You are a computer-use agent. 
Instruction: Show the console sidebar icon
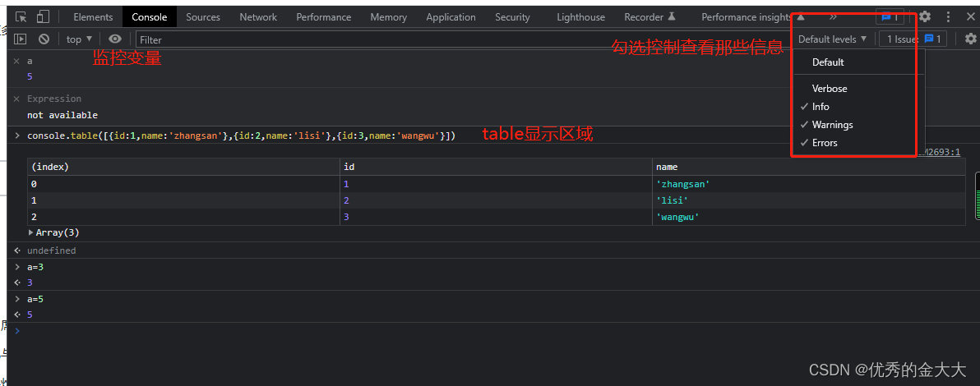point(20,39)
